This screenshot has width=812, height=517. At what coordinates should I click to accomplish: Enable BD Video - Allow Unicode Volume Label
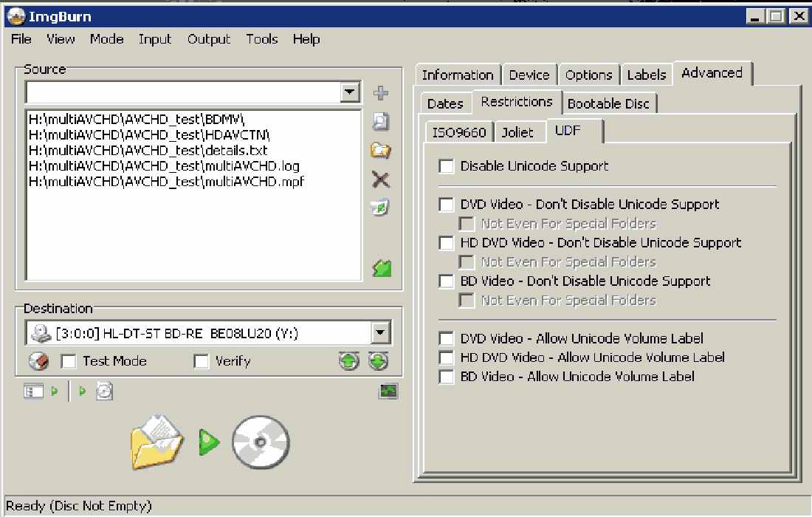[x=446, y=377]
